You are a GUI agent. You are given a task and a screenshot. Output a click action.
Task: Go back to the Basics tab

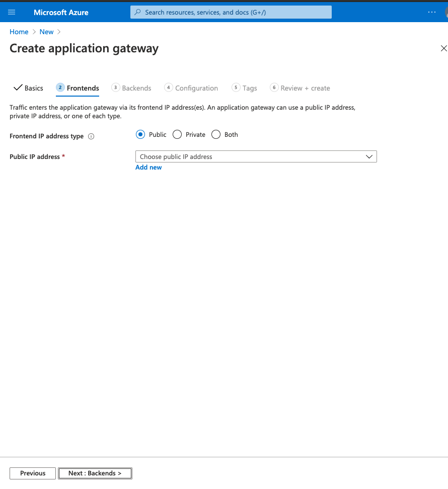pos(33,88)
